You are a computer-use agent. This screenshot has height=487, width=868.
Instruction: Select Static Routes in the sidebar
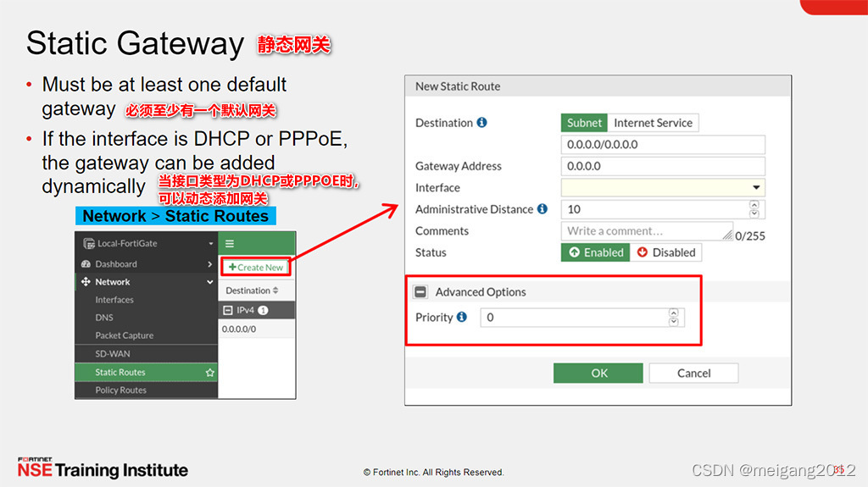(x=146, y=372)
